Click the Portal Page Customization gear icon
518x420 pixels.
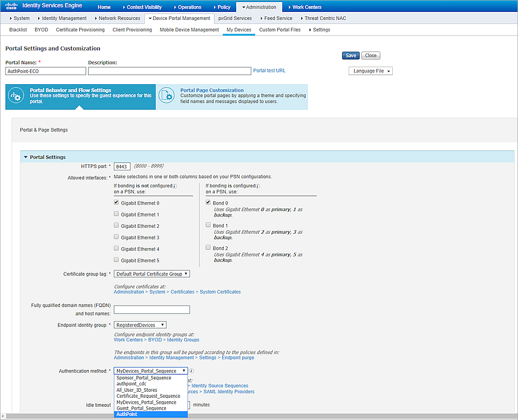[166, 96]
